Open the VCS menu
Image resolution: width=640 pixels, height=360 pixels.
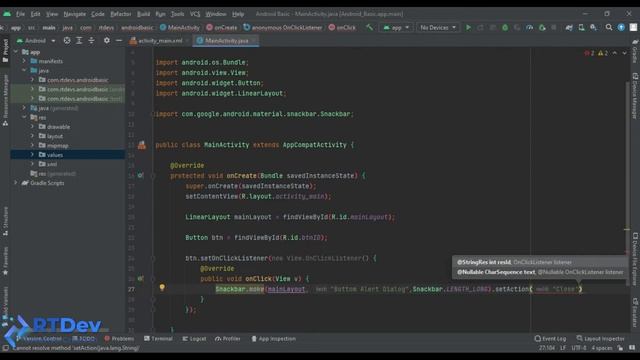coord(195,14)
